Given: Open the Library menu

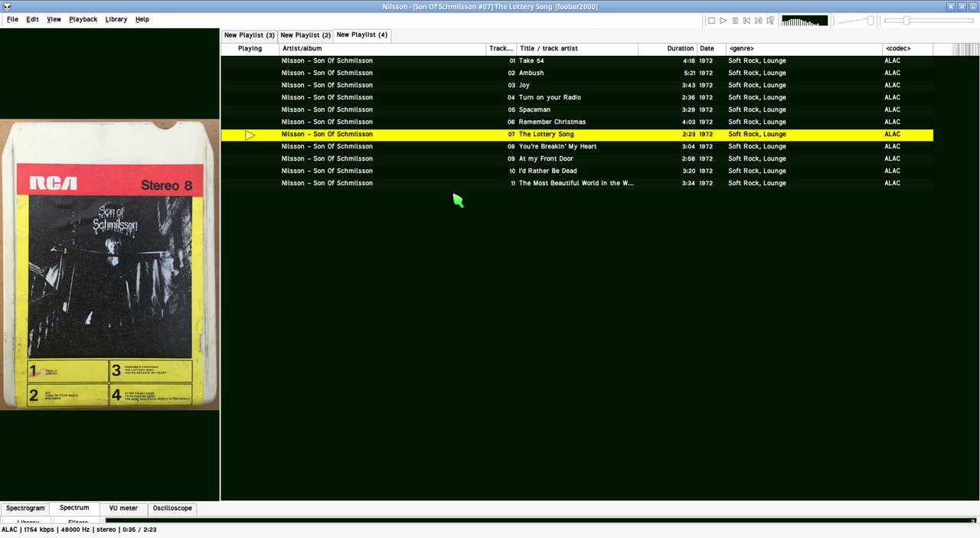Looking at the screenshot, I should 116,19.
